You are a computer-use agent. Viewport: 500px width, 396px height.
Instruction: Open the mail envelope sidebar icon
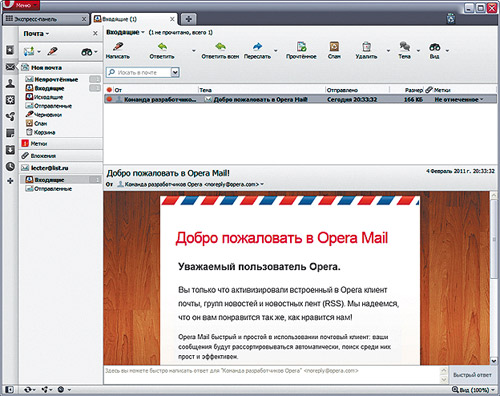(10, 67)
